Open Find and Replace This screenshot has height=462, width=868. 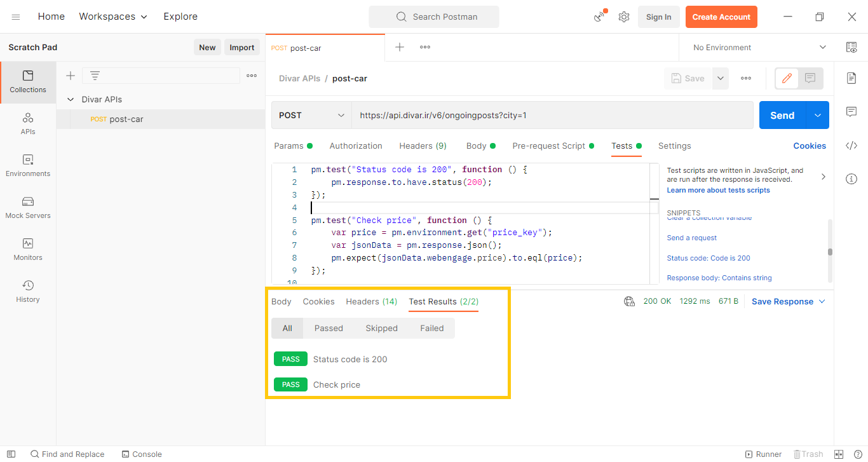[x=67, y=454]
